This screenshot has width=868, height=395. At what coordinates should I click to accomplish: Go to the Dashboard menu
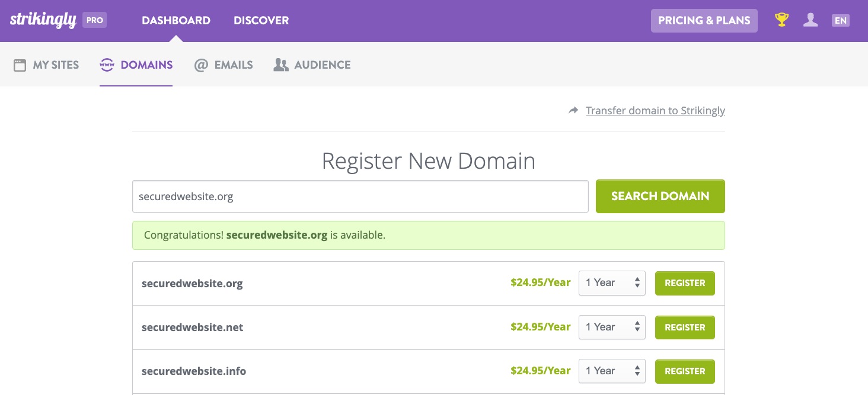(x=176, y=21)
